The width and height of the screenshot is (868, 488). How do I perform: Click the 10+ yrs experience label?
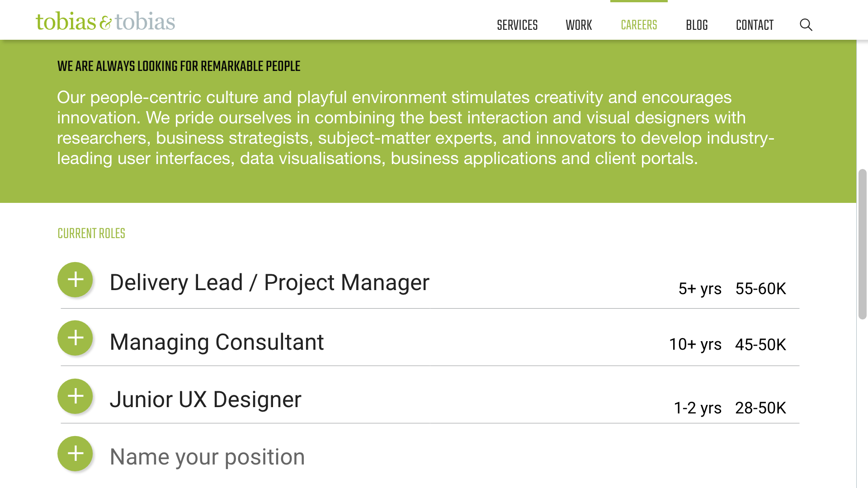point(695,344)
